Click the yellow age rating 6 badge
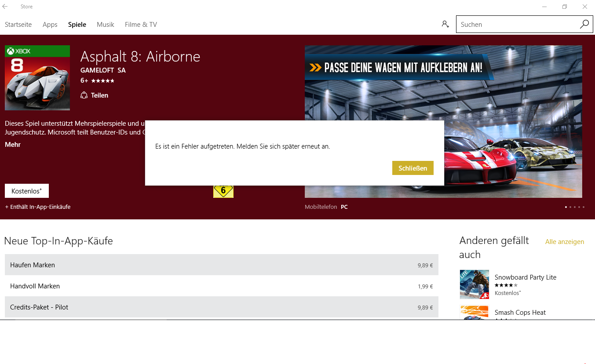The width and height of the screenshot is (595, 364). pos(223,191)
